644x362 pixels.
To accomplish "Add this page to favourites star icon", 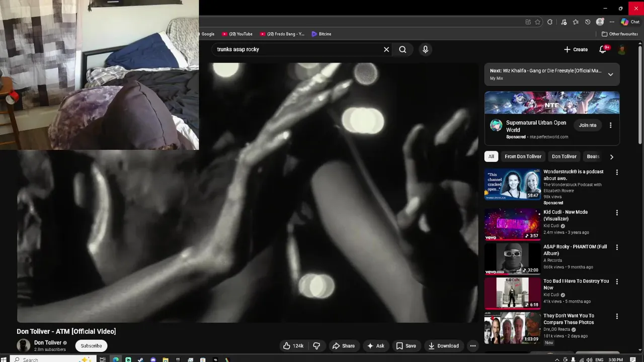I will pos(538,22).
